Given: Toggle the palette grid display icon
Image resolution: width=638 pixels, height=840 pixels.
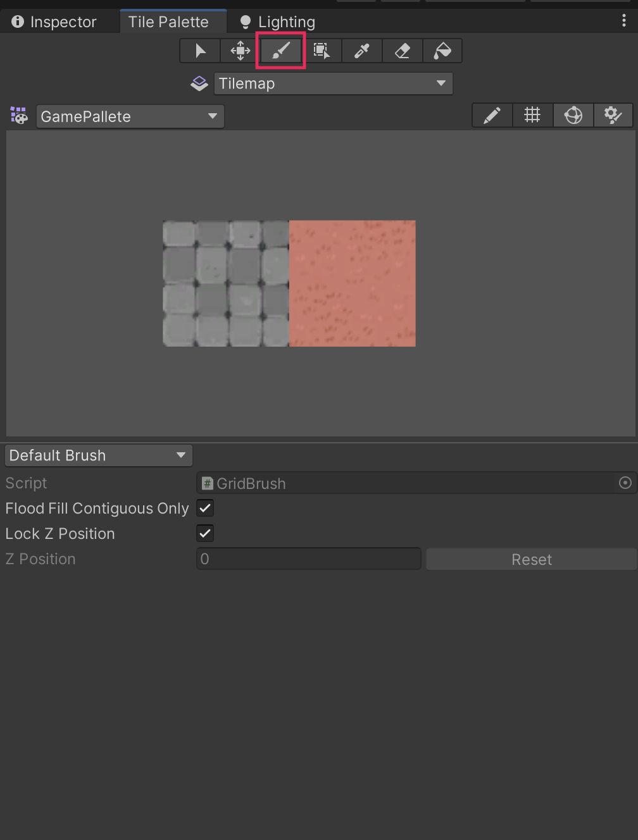Looking at the screenshot, I should (x=532, y=116).
